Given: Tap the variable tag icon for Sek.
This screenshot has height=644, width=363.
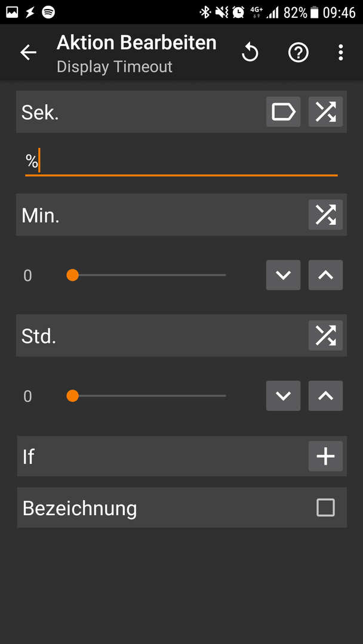Looking at the screenshot, I should [x=283, y=112].
